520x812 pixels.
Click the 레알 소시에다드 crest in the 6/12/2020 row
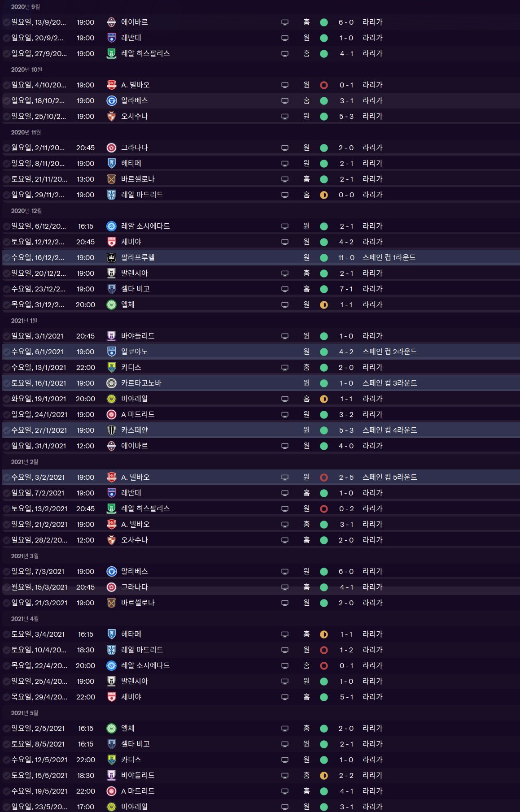tap(111, 226)
